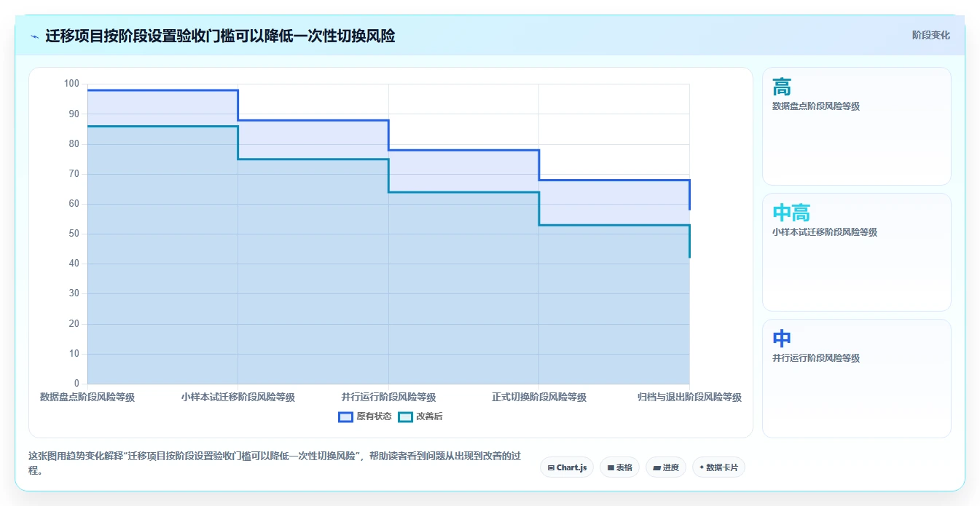Click x-axis label 归档与退出阶段风险等级

(x=689, y=397)
